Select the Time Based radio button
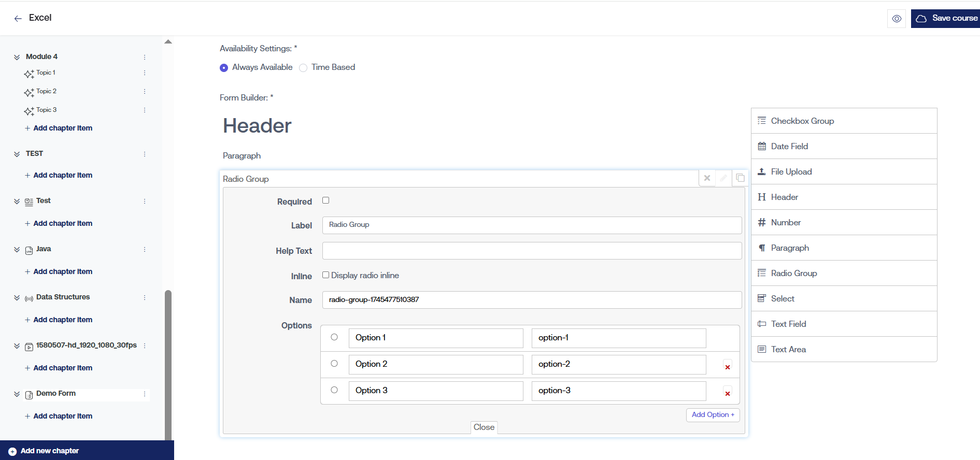Screen dimensions: 980x460 [303, 68]
